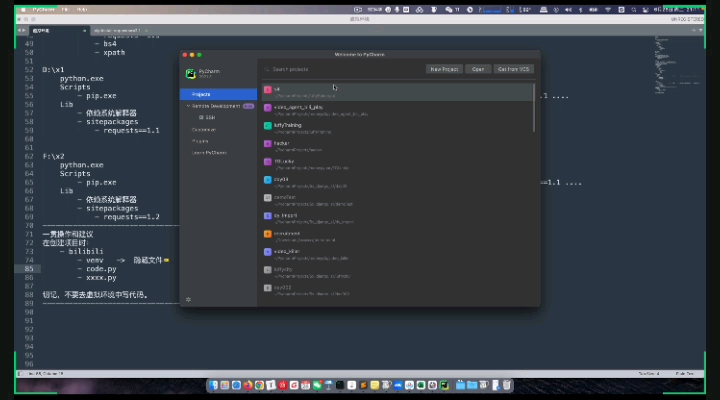This screenshot has height=400, width=720.
Task: Open the hacker project
Action: pyautogui.click(x=397, y=146)
